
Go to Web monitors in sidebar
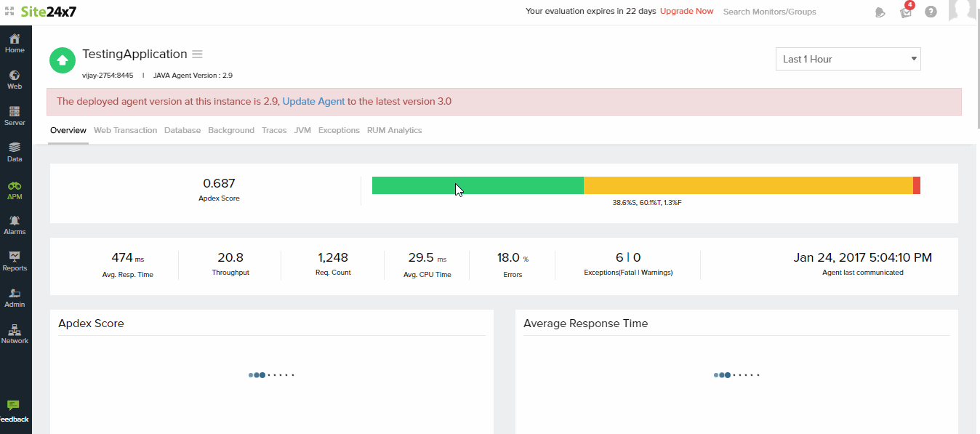15,79
